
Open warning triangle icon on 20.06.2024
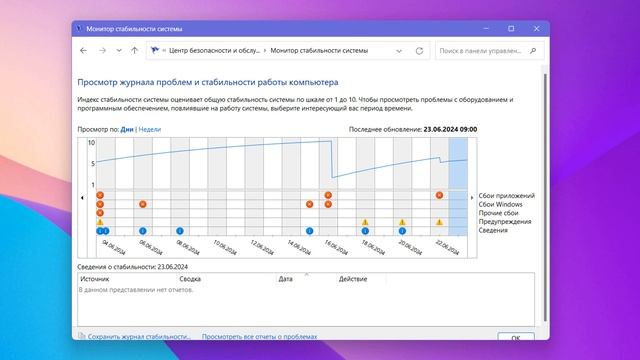click(x=402, y=222)
